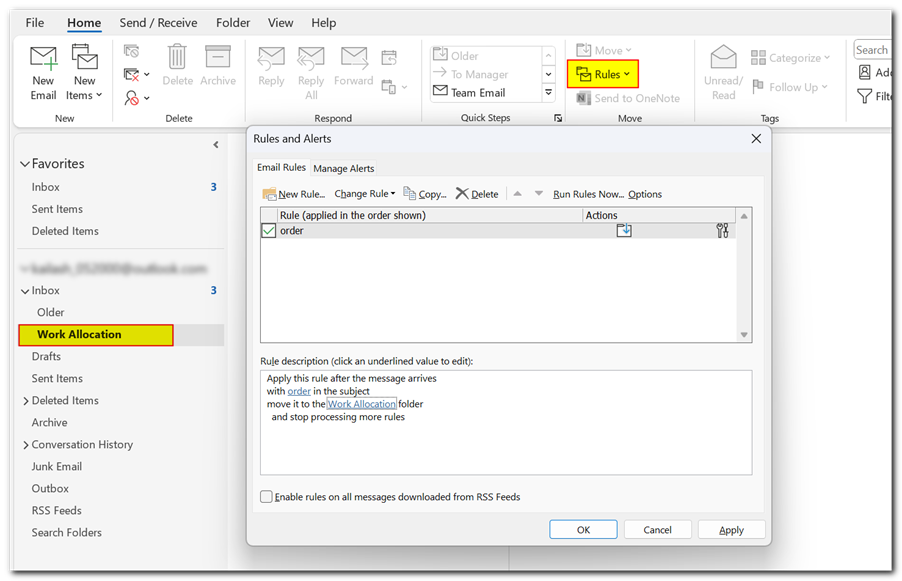Image resolution: width=902 pixels, height=581 pixels.
Task: Open the Help ribbon tab
Action: (323, 23)
